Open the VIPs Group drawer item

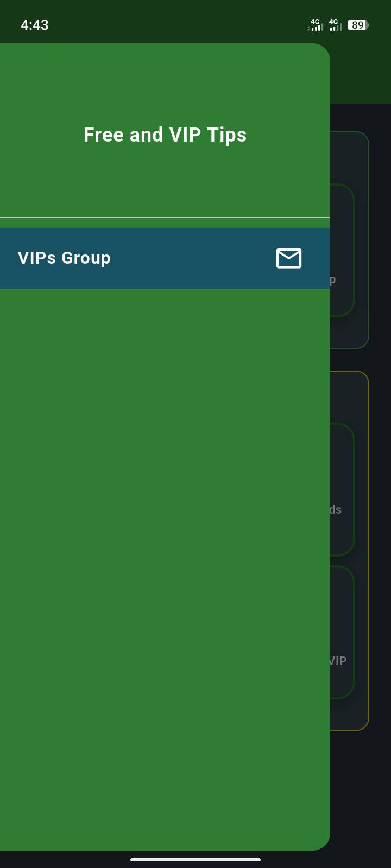click(x=165, y=258)
